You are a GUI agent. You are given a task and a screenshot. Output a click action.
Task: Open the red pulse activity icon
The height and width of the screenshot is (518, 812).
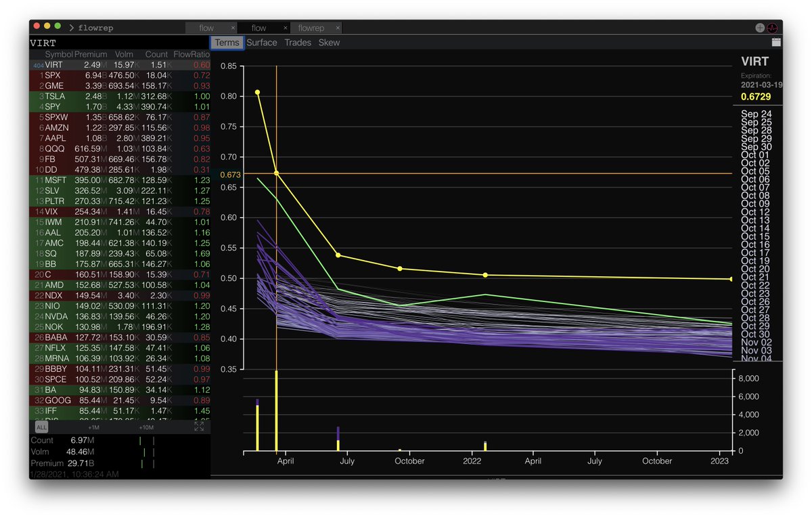click(772, 28)
